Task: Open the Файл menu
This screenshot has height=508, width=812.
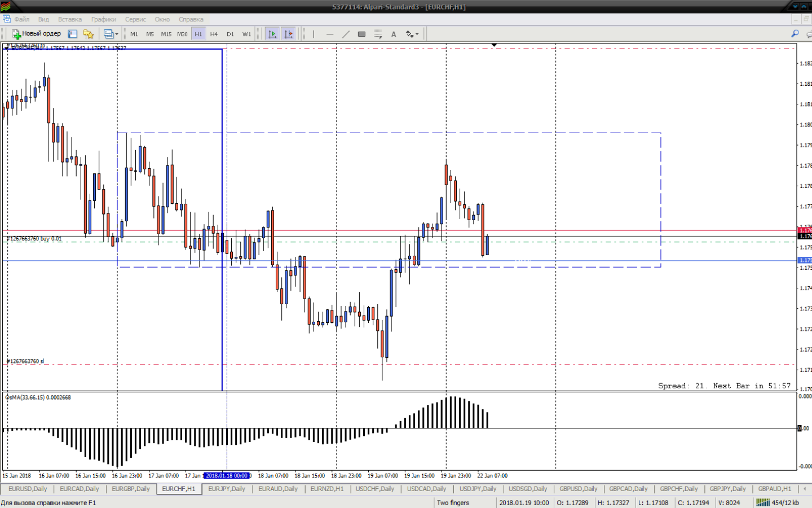Action: point(22,19)
